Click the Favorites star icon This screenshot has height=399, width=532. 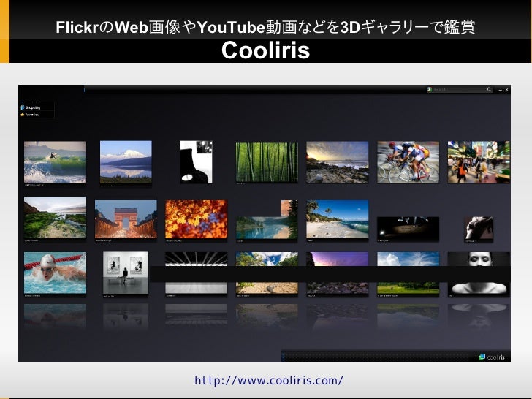click(23, 115)
